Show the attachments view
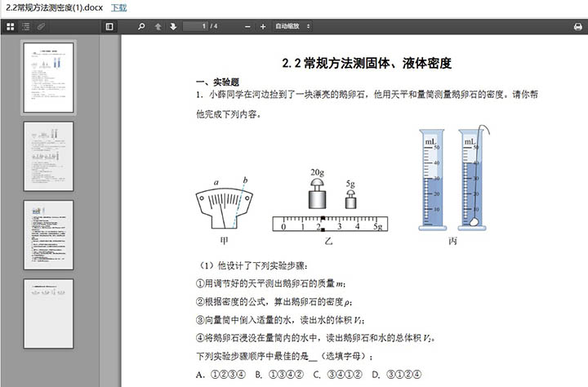588x387 pixels. tap(41, 27)
